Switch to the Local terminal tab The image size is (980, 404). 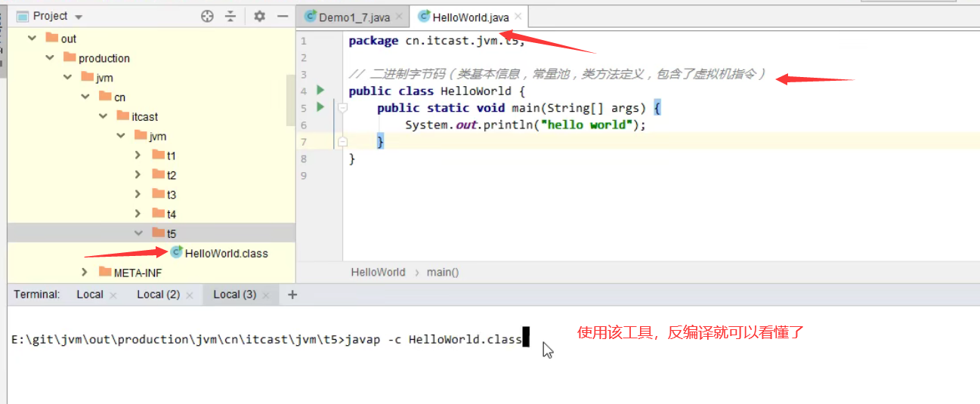90,295
